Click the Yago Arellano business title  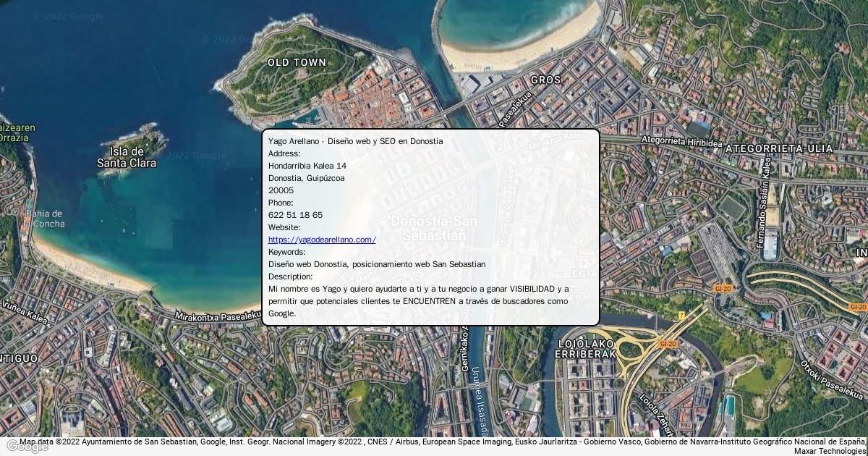coord(355,141)
